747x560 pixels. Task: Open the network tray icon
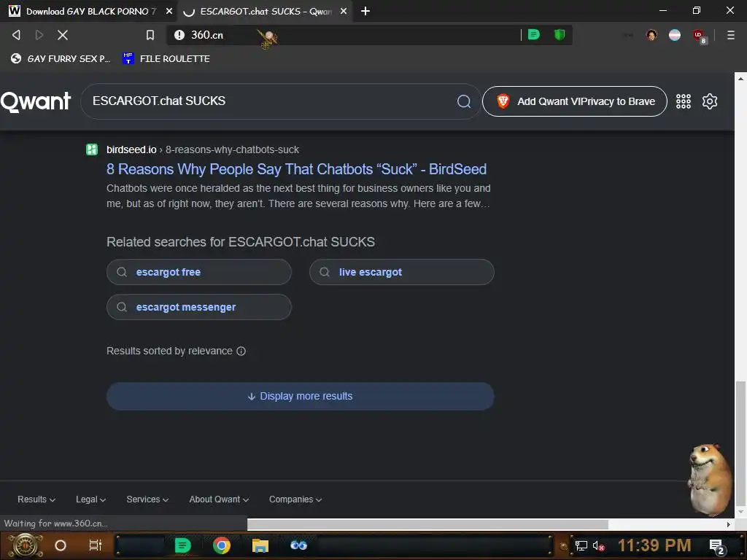[x=581, y=545]
